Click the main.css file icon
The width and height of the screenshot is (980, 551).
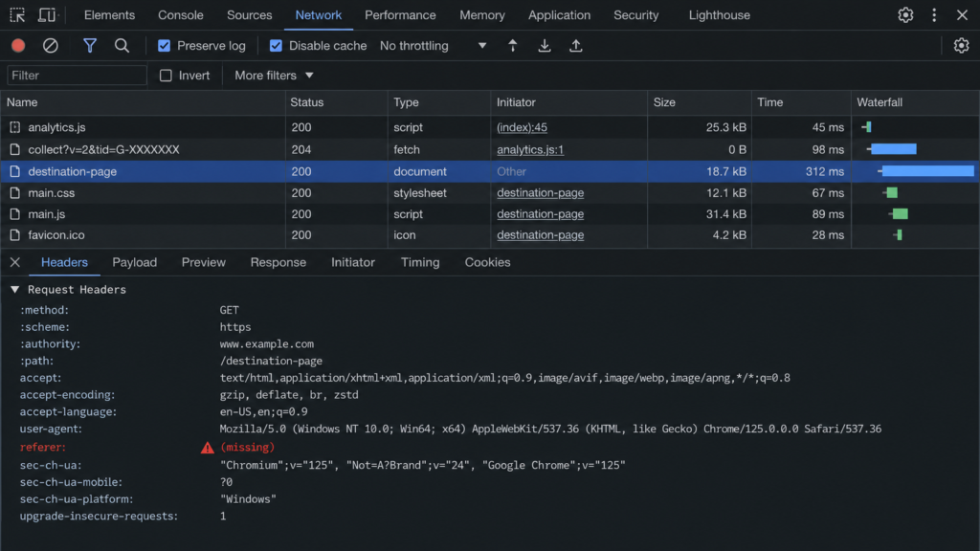[x=15, y=193]
